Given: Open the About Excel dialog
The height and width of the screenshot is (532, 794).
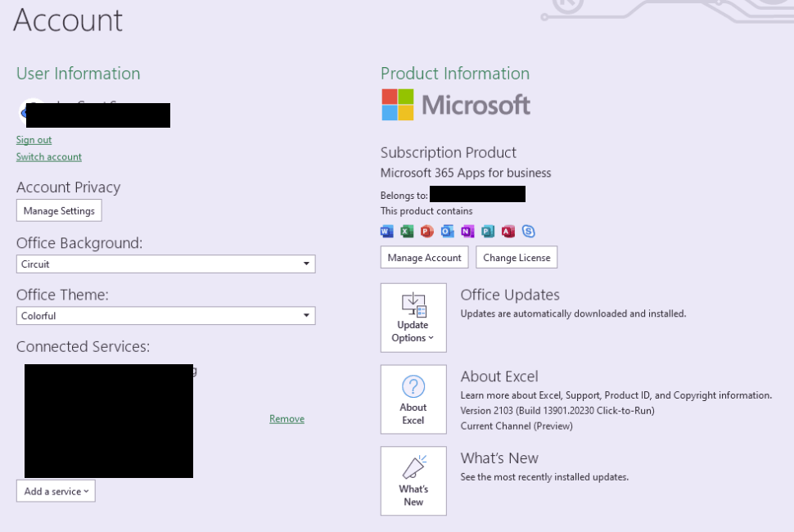Looking at the screenshot, I should pyautogui.click(x=413, y=399).
